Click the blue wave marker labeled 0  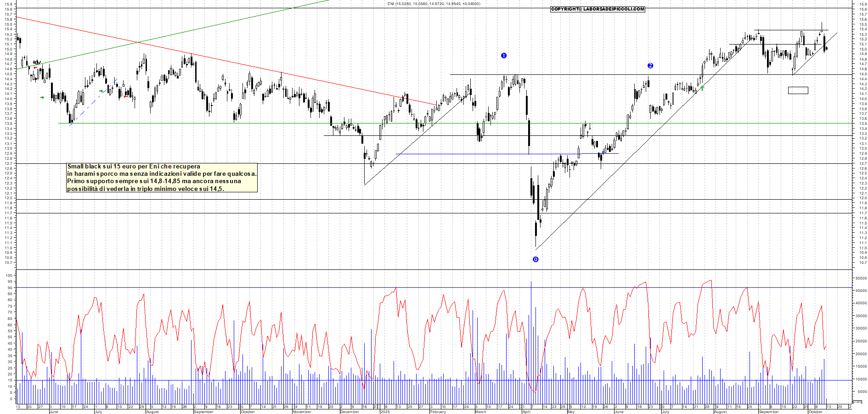pyautogui.click(x=535, y=259)
